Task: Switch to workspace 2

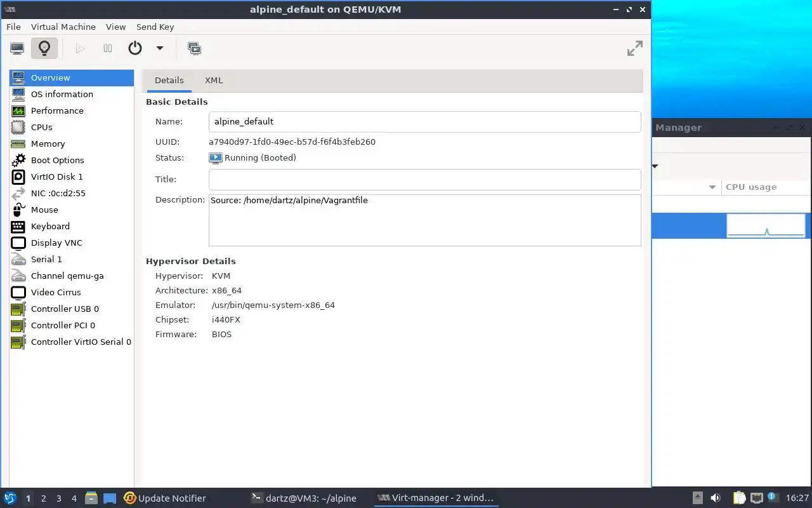Action: [43, 498]
